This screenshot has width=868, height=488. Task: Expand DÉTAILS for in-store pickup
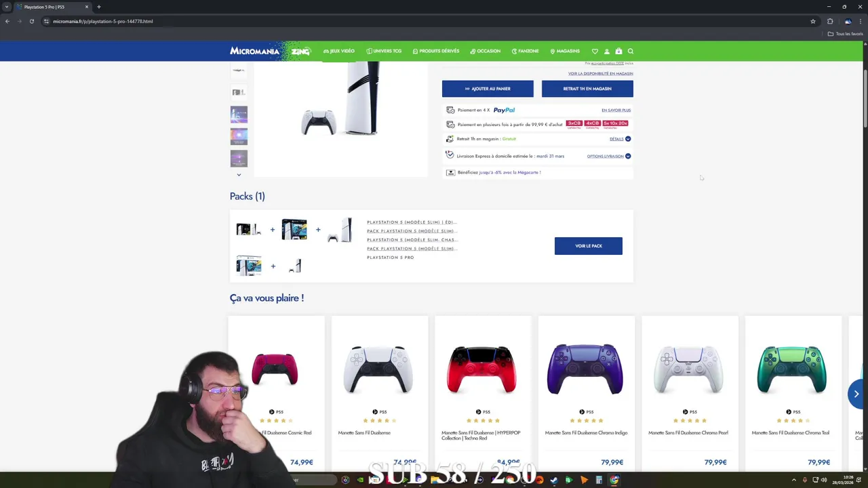620,139
